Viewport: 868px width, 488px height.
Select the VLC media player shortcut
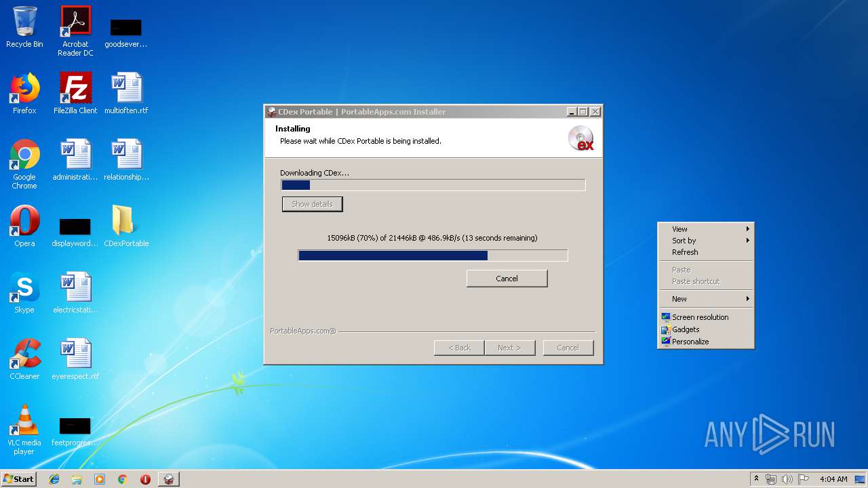click(x=24, y=430)
